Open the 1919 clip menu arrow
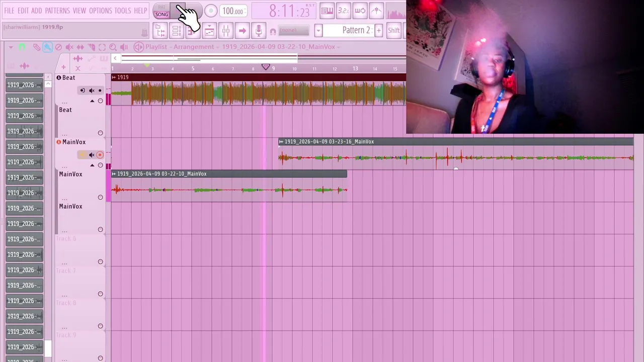 tap(114, 77)
